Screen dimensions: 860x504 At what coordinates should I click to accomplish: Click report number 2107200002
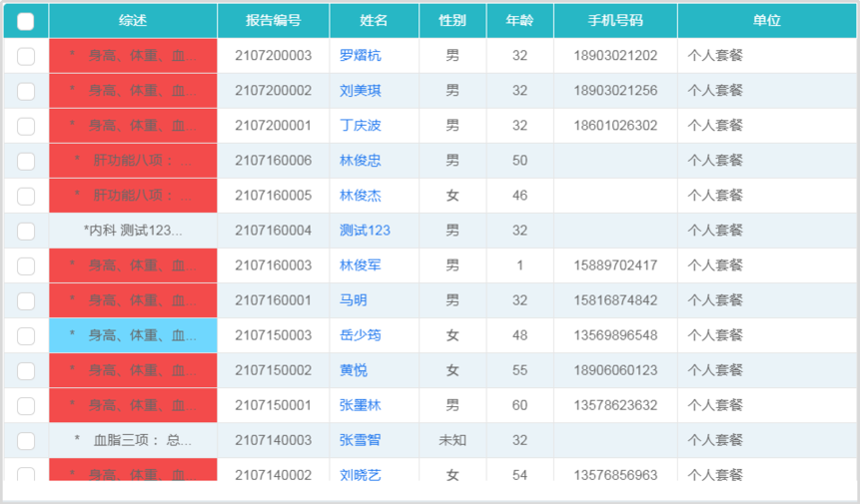click(x=273, y=91)
